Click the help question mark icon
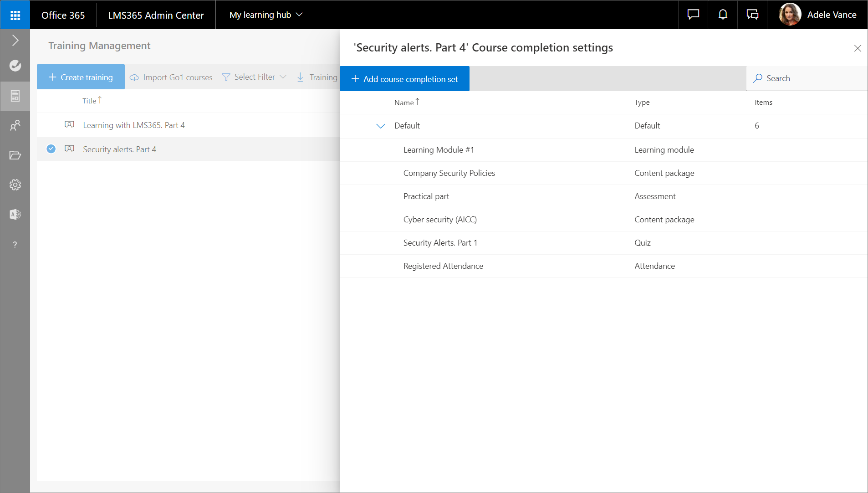The width and height of the screenshot is (868, 493). click(15, 245)
